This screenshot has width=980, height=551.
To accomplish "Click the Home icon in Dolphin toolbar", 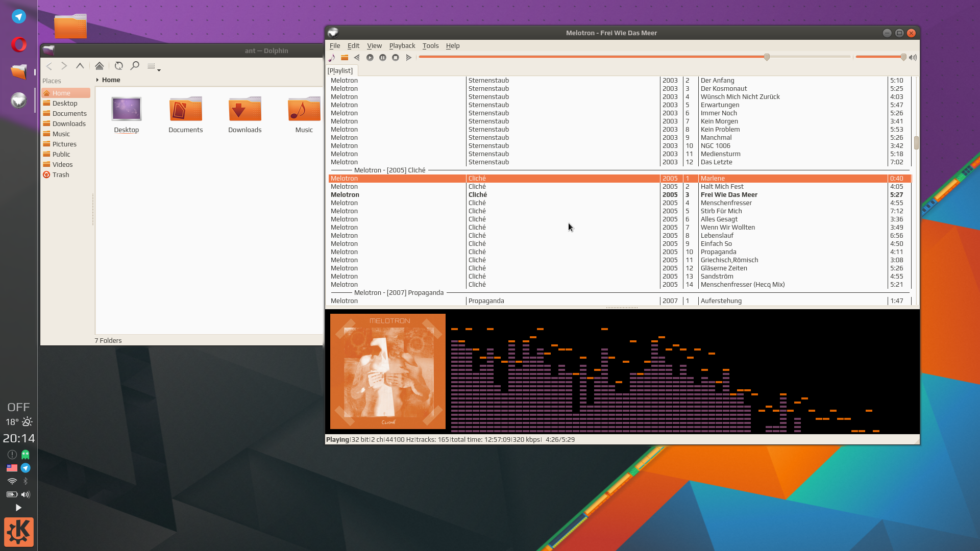I will pos(100,66).
